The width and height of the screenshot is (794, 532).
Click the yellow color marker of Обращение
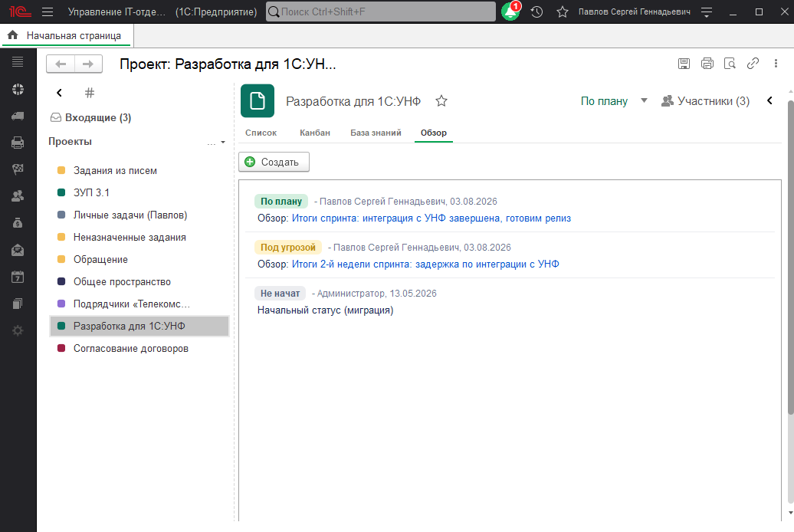click(x=61, y=259)
